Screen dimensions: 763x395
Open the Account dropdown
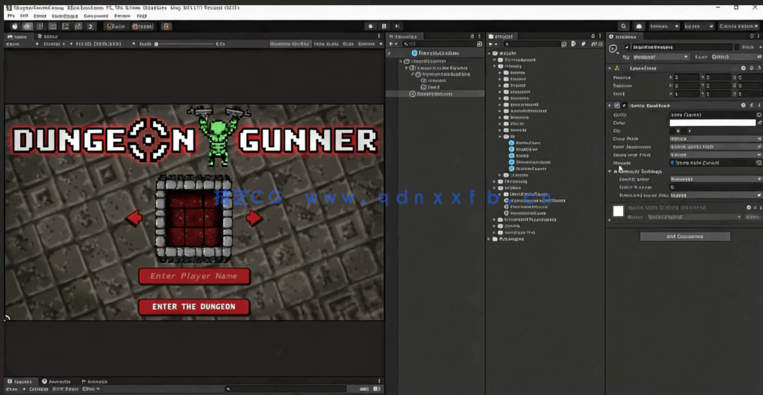click(664, 26)
